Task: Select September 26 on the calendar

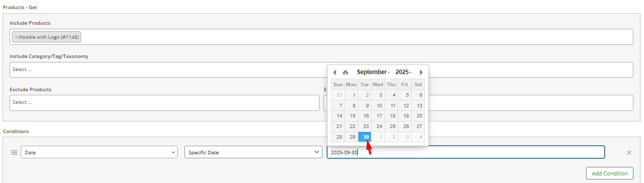Action: [405, 126]
